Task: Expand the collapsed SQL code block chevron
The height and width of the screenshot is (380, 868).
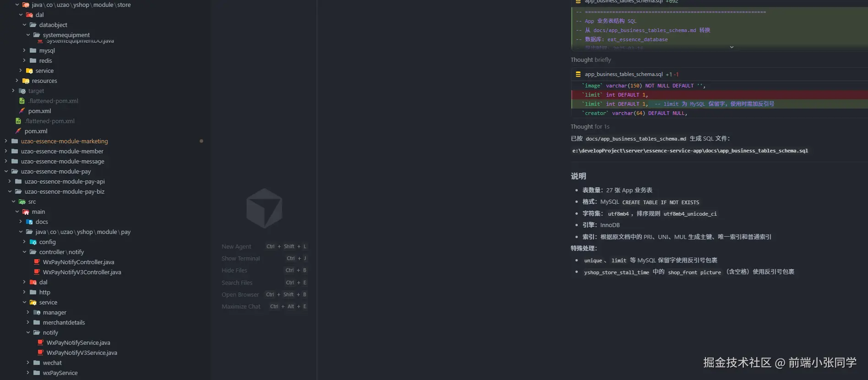Action: [x=732, y=47]
